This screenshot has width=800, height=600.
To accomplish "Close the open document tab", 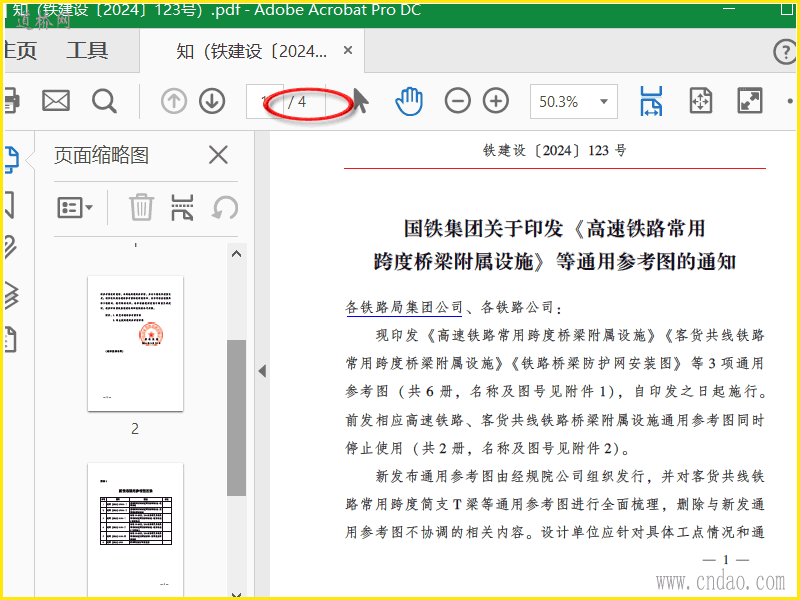I will click(x=348, y=50).
